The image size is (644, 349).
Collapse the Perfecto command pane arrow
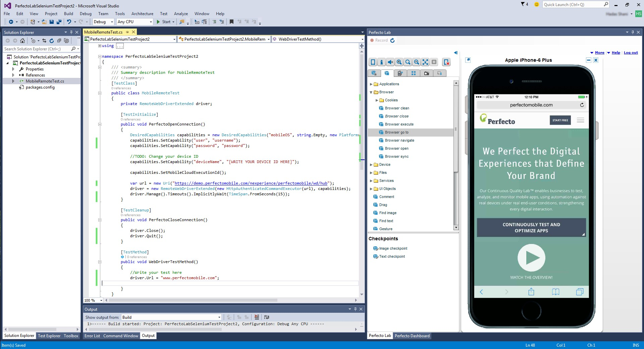tap(455, 53)
